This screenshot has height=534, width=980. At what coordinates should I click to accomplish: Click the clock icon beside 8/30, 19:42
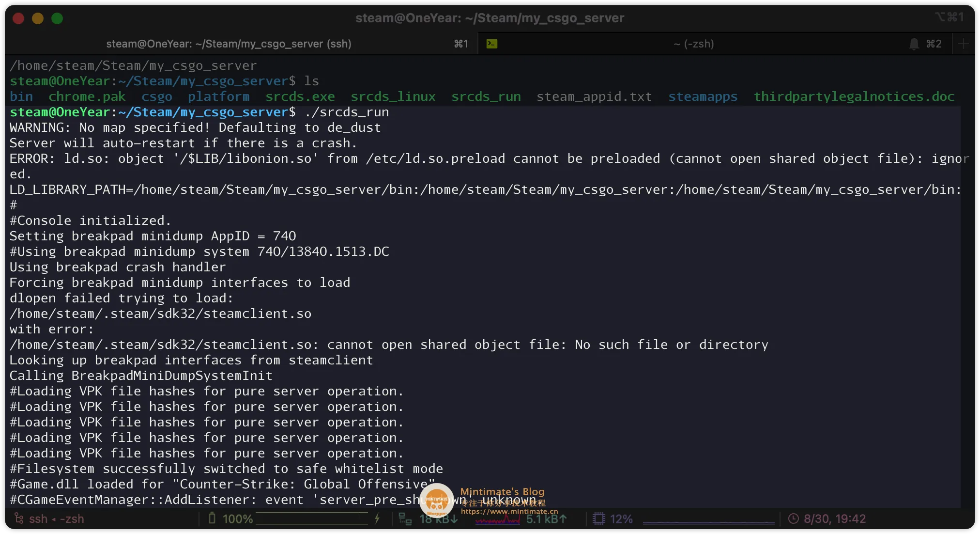coord(793,518)
